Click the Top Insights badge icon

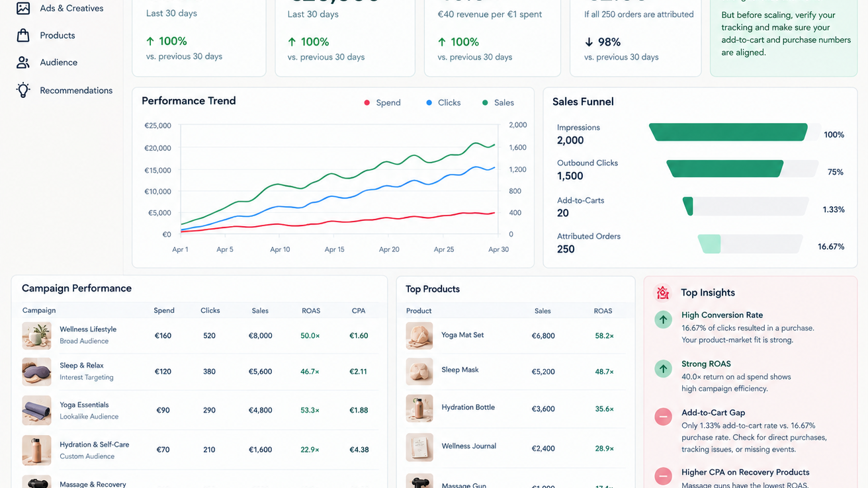(662, 292)
